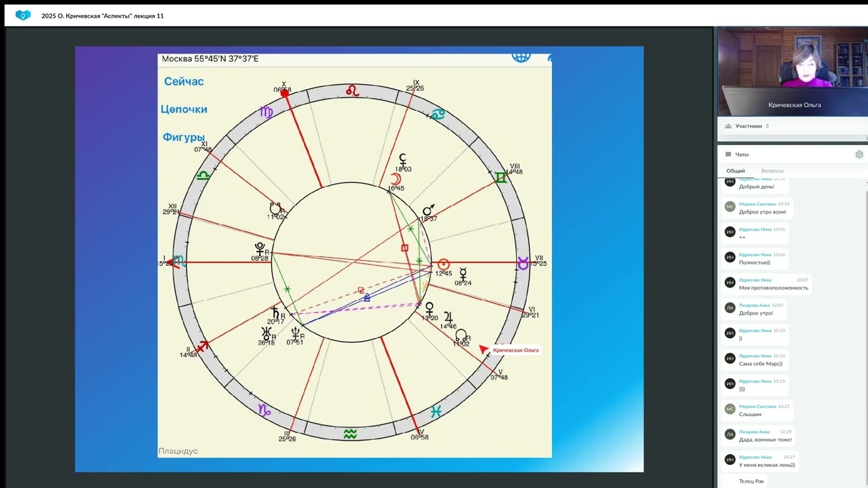
Task: Select the Pisces zodiac sign glyph
Action: point(437,411)
